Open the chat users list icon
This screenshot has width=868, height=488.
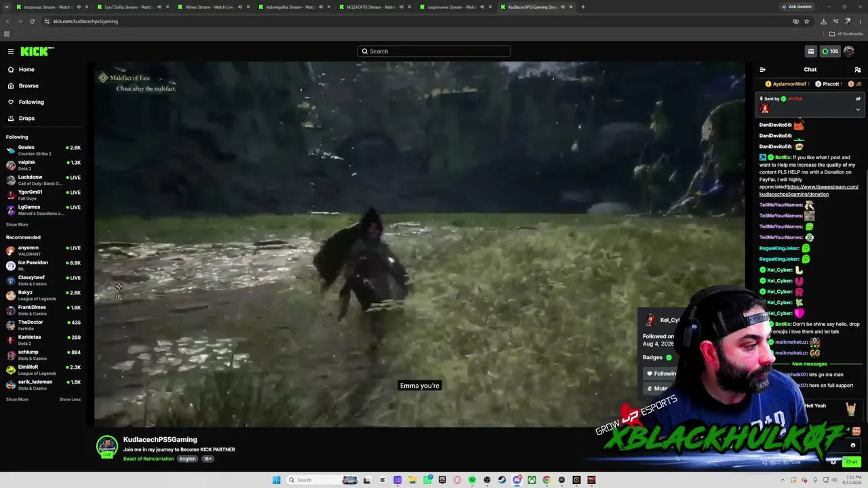coord(858,70)
